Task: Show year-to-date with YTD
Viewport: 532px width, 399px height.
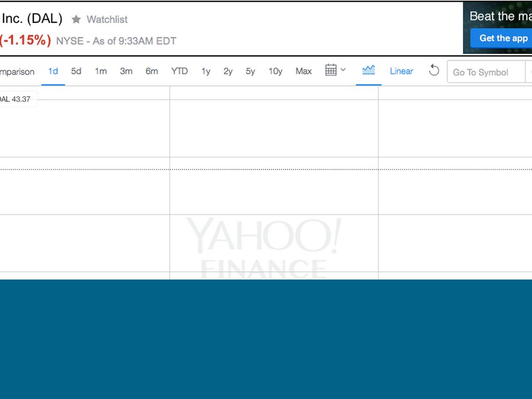Action: (179, 71)
